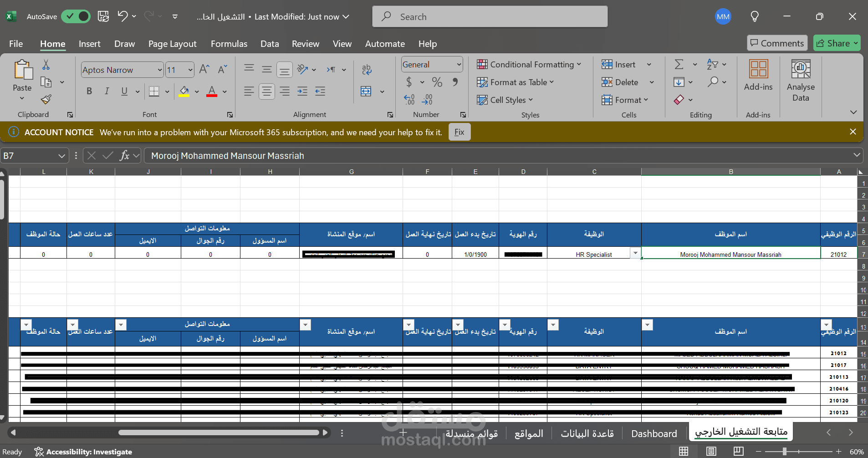
Task: Select the Cut scissors icon
Action: coord(46,65)
